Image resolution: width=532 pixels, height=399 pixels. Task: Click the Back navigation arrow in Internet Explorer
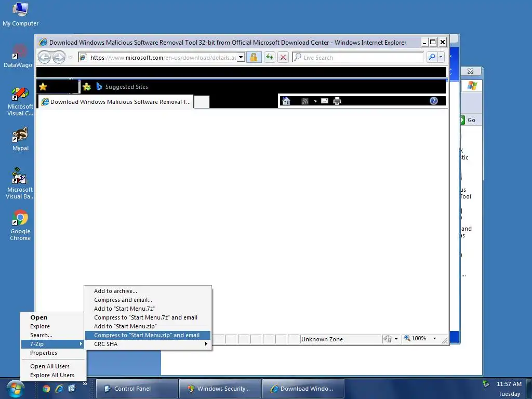[44, 57]
